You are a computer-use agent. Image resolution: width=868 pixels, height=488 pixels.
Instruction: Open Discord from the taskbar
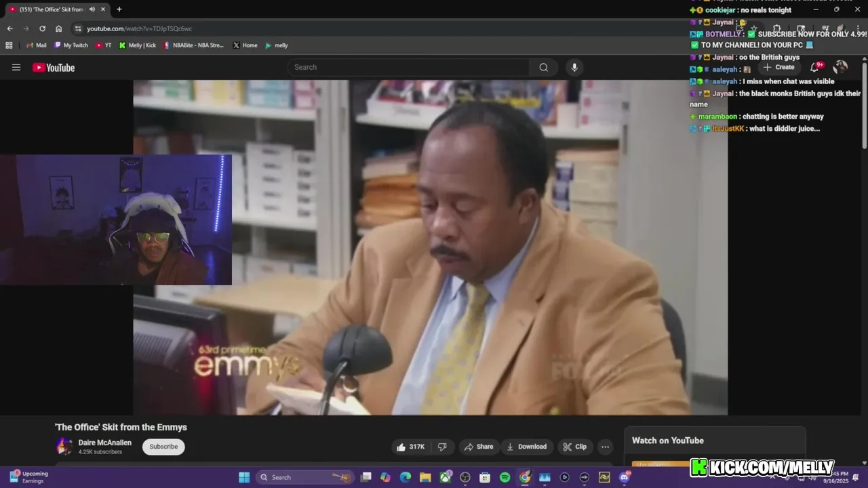coord(625,477)
